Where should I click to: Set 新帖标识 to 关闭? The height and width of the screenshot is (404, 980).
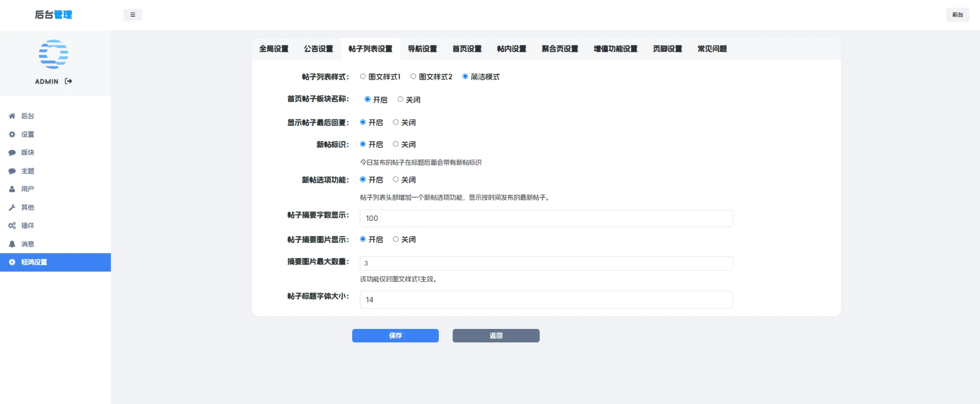pos(396,144)
